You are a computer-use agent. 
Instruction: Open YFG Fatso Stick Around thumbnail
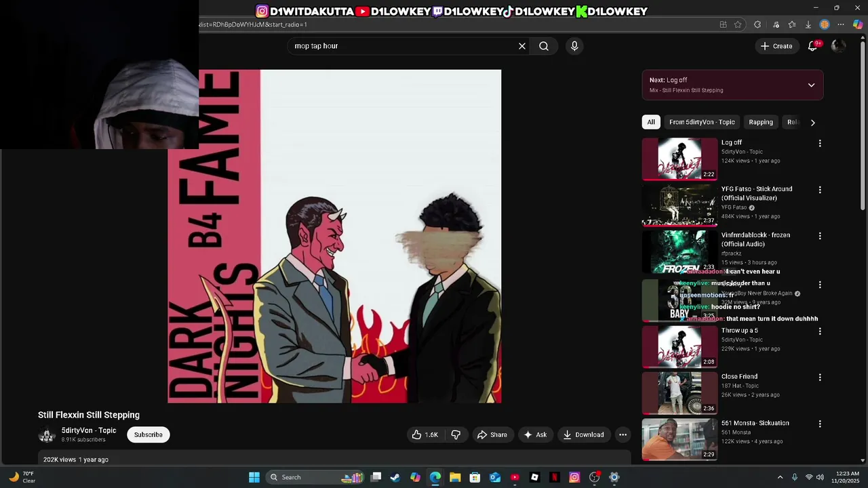[x=679, y=205]
